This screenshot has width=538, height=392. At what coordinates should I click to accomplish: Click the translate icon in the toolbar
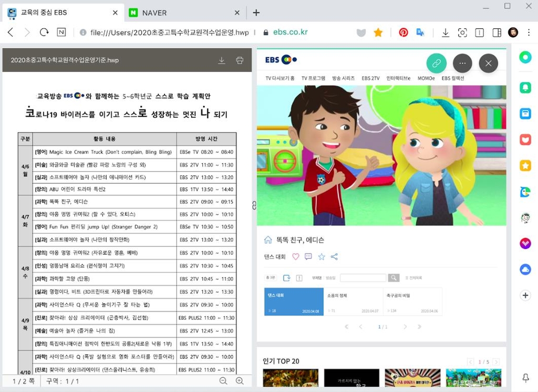pyautogui.click(x=420, y=33)
